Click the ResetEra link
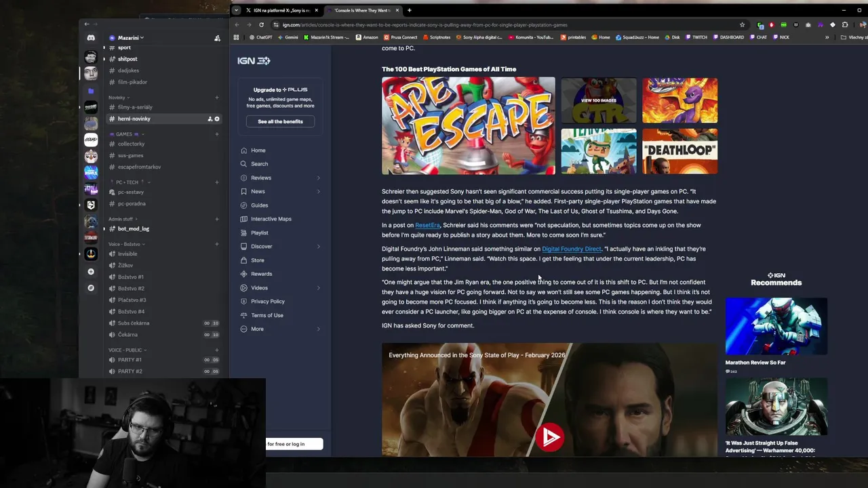Screen dimensions: 868x488 click(427, 225)
